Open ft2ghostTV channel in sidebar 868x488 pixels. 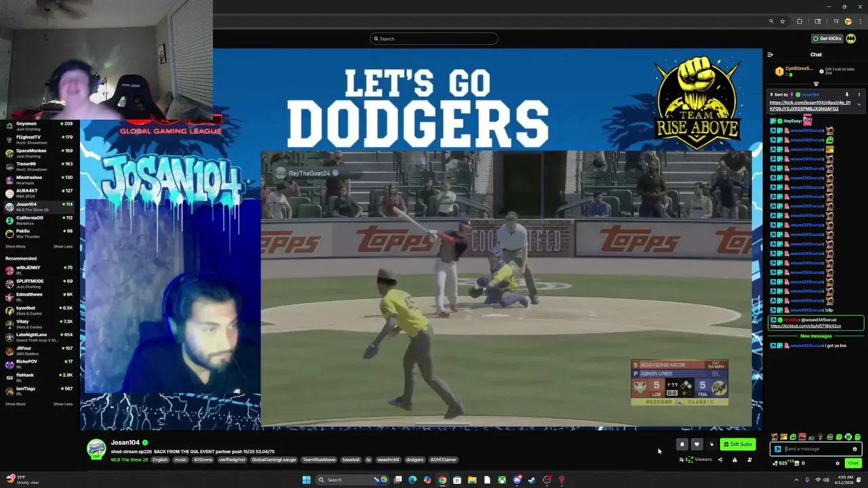pyautogui.click(x=39, y=140)
